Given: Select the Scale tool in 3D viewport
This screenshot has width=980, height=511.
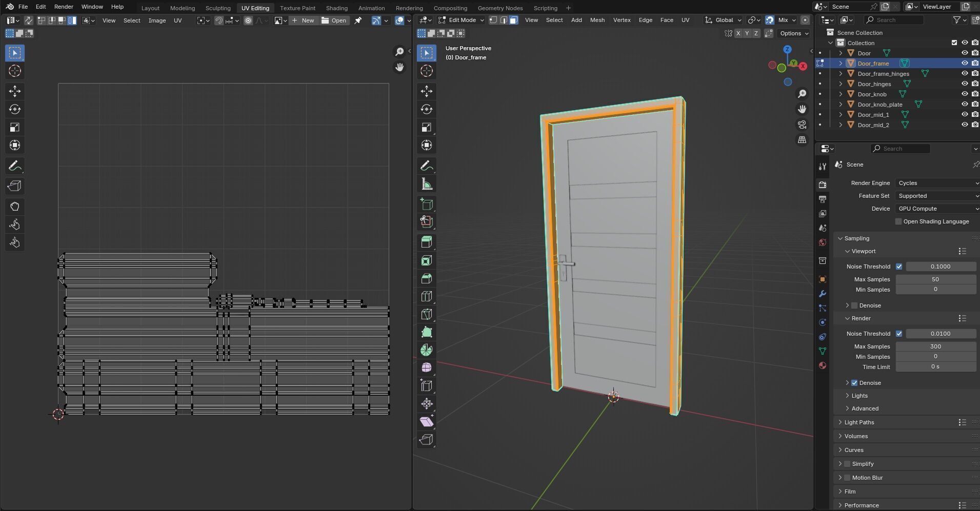Looking at the screenshot, I should [x=426, y=127].
